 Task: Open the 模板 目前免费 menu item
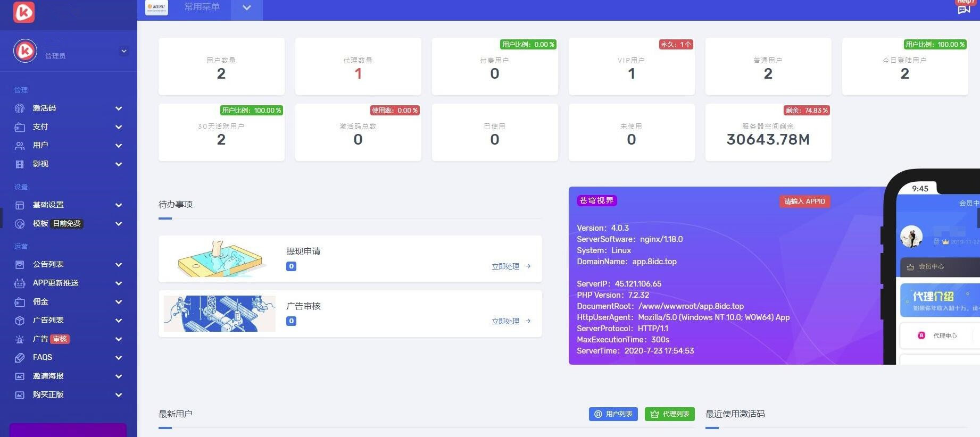(57, 224)
